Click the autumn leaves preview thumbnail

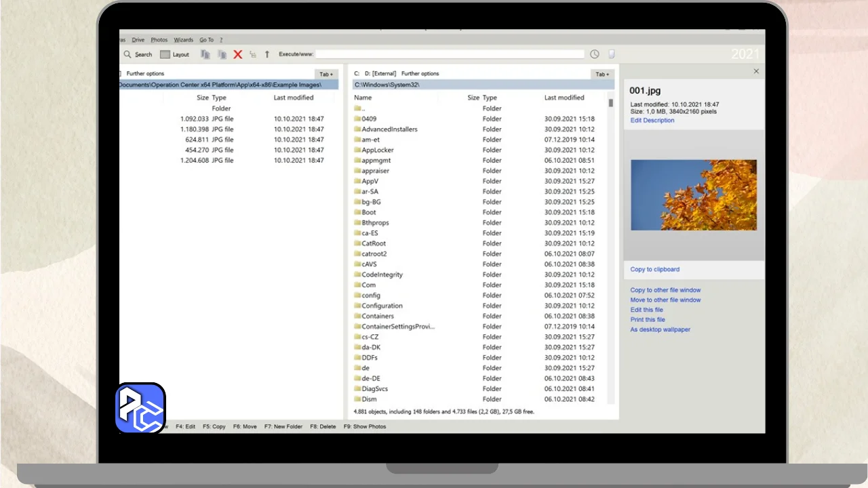click(693, 195)
